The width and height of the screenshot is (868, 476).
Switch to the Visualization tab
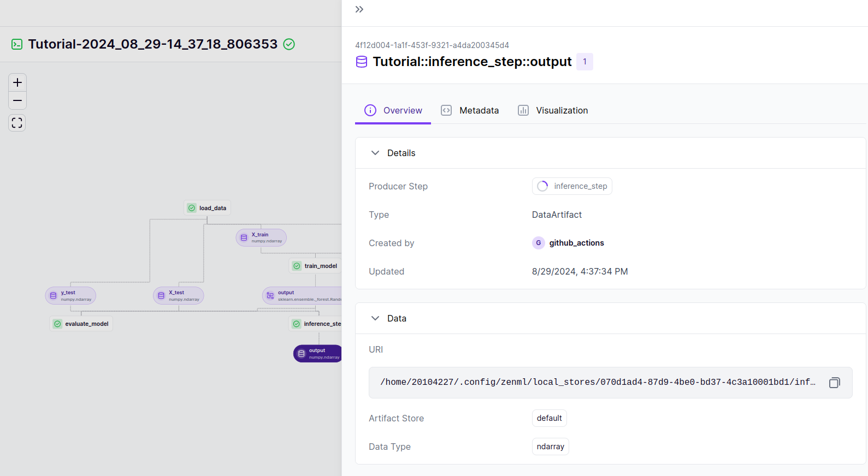(553, 110)
